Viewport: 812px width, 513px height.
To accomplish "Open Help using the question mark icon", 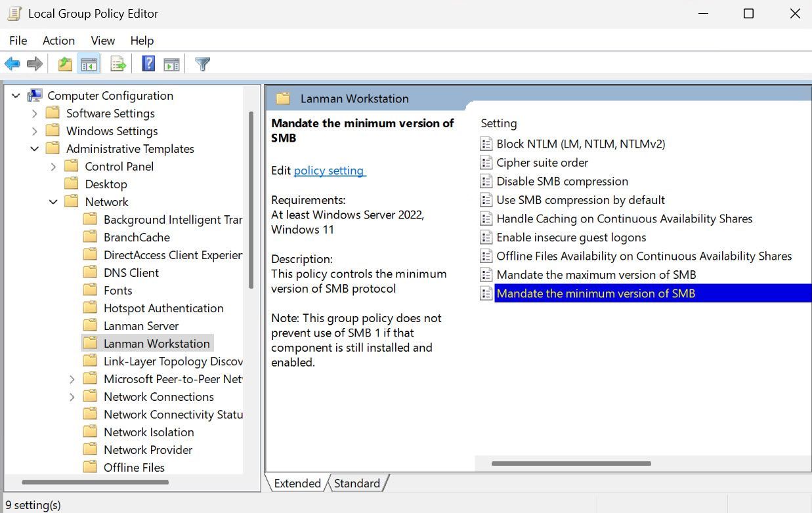I will coord(147,63).
